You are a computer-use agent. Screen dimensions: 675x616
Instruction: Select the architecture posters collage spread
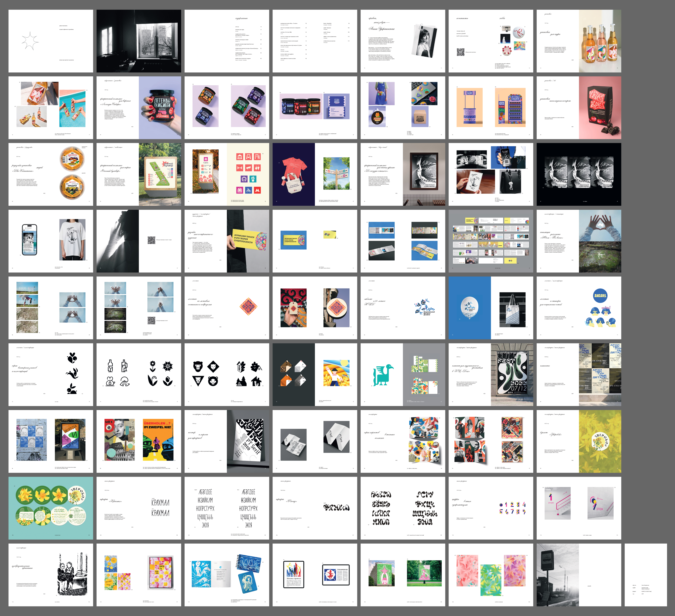[579, 375]
